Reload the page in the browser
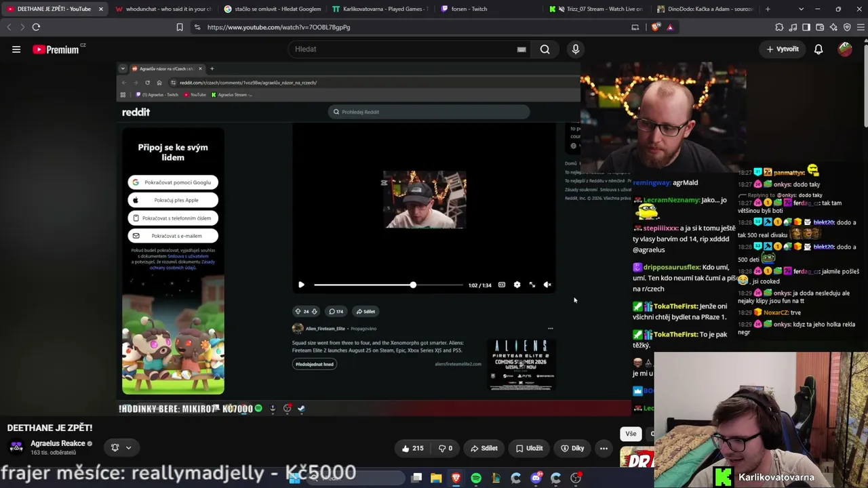The image size is (868, 488). tap(36, 27)
